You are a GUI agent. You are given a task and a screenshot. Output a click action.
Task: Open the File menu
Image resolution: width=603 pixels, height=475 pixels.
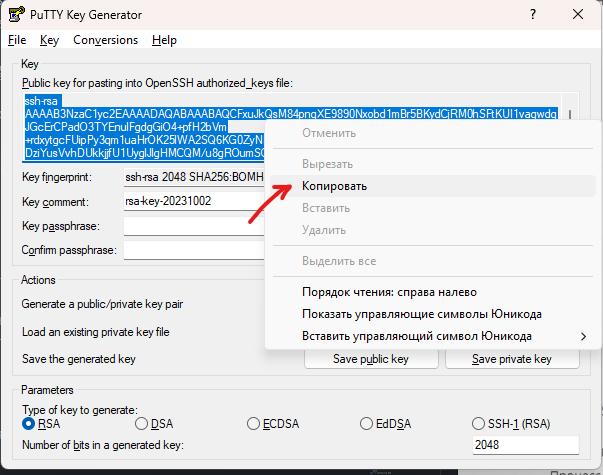16,40
